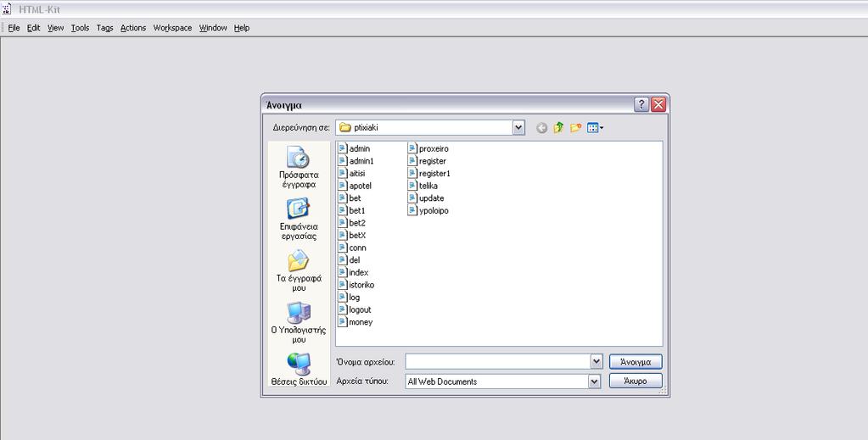
Task: Open the Window menu
Action: point(213,28)
